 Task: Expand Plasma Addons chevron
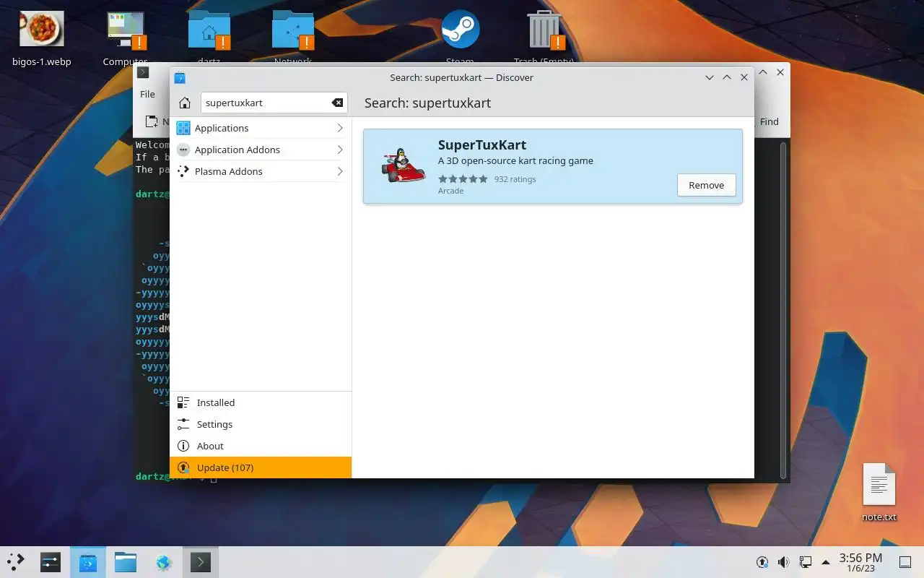(x=340, y=171)
